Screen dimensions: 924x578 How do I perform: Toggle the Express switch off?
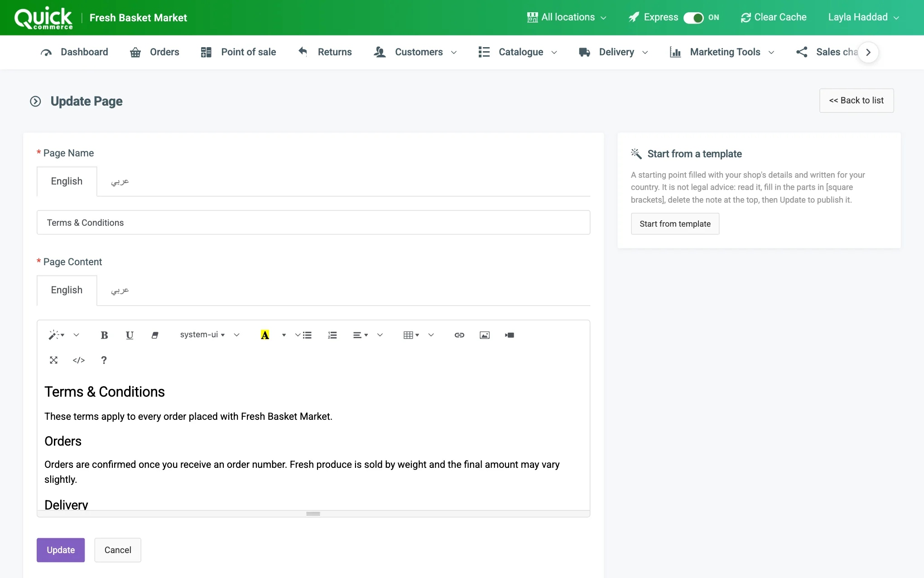[693, 18]
